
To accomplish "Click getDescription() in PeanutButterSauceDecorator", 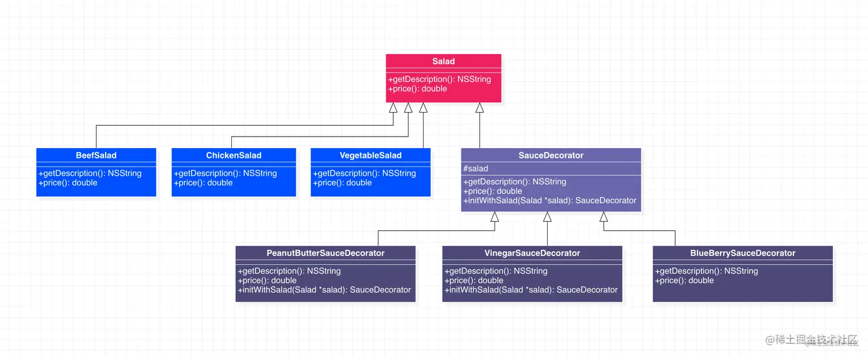I will coord(289,271).
